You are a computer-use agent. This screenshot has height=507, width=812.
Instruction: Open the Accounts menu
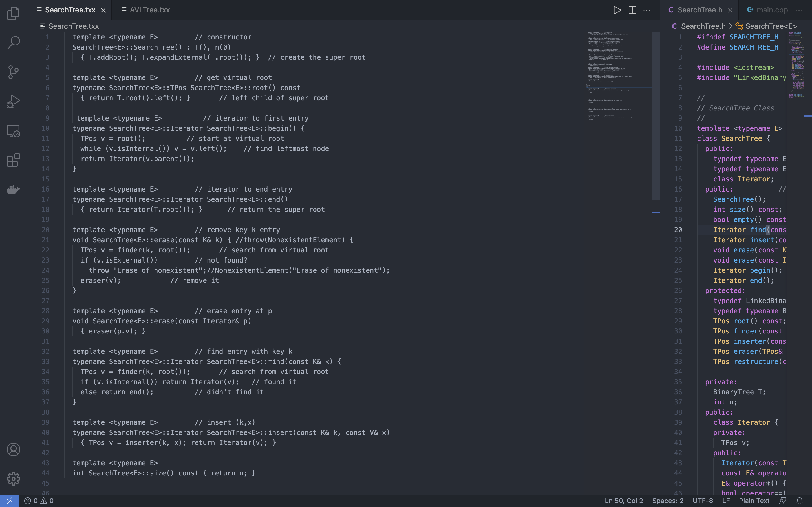[x=14, y=450]
